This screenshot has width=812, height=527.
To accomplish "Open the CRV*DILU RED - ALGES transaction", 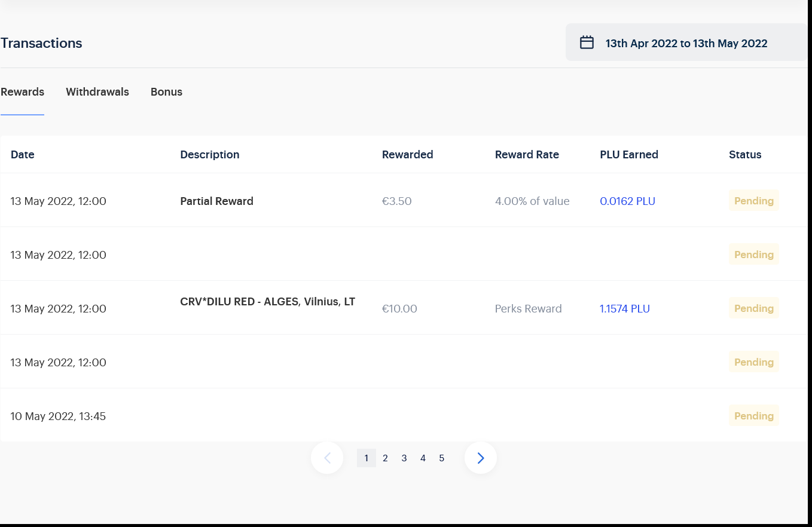I will pos(267,302).
